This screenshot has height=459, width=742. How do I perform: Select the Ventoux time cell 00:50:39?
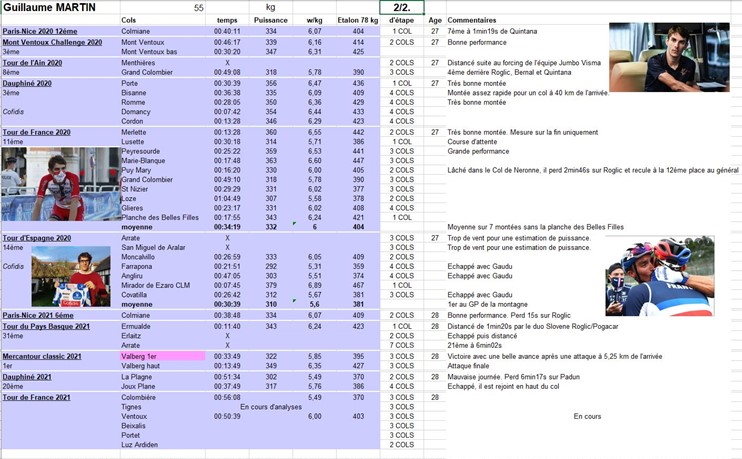(227, 416)
